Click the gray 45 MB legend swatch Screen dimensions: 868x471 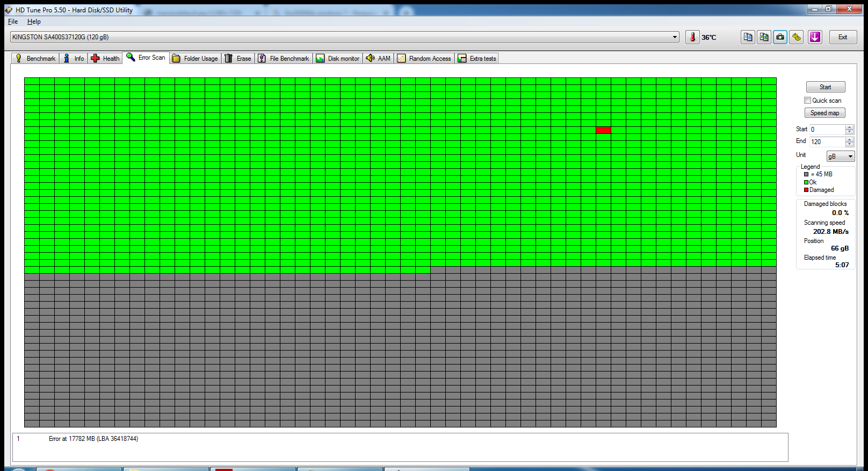(x=806, y=174)
